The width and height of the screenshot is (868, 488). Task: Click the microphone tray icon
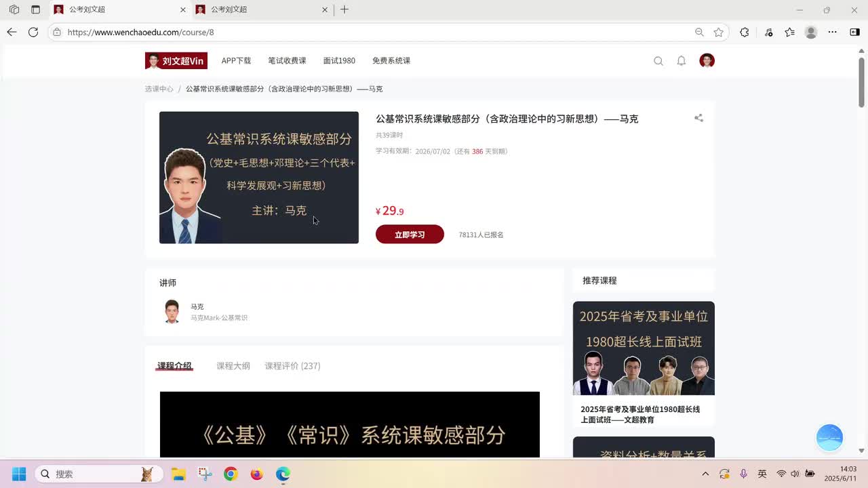[x=743, y=474]
